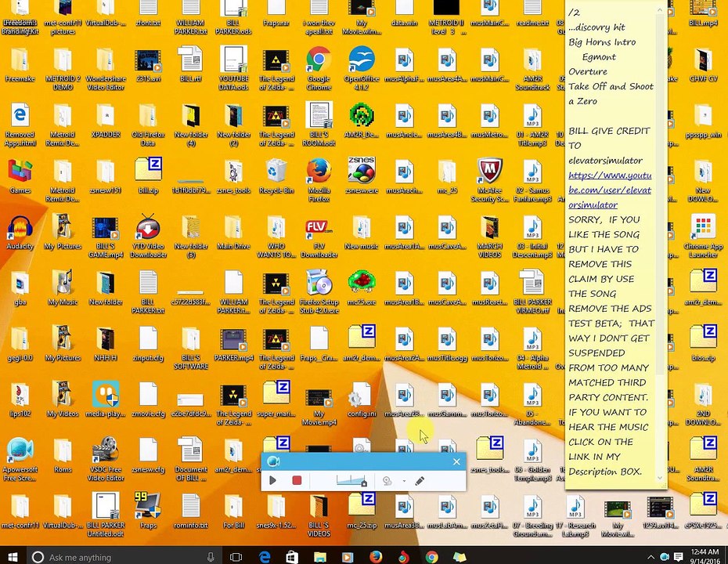Open File Explorer from the taskbar

[319, 557]
